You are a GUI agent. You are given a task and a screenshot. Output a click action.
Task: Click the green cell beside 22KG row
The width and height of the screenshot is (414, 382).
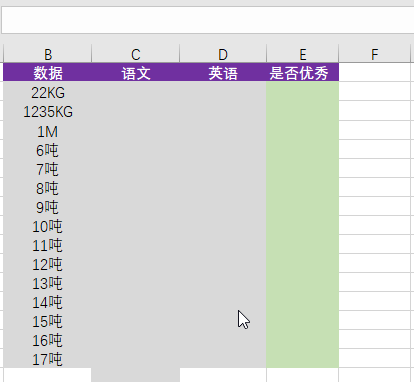(302, 92)
